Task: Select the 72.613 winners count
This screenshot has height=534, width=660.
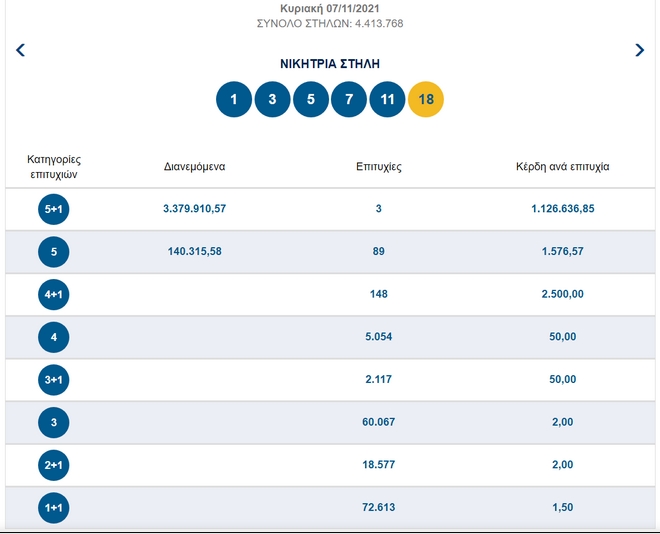Action: pyautogui.click(x=379, y=508)
